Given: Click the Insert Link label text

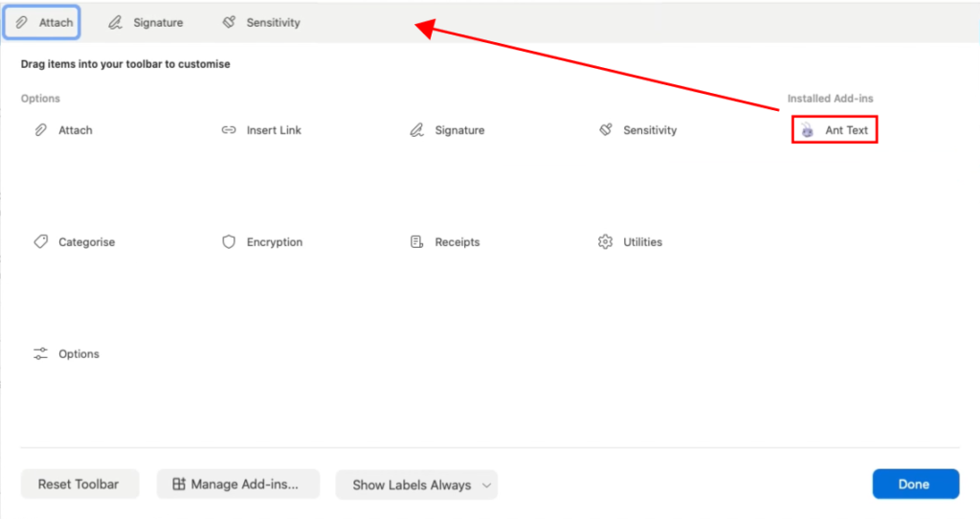Looking at the screenshot, I should [274, 130].
